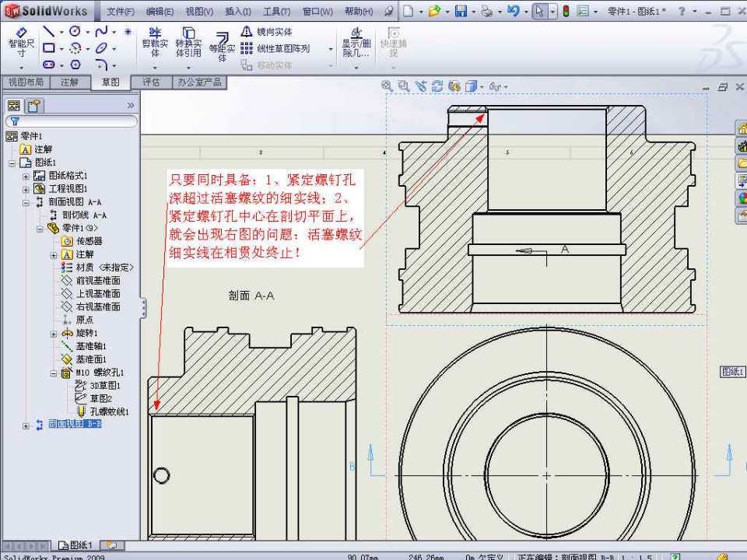Collapse the 剖面视图 A-A tree node
747x560 pixels.
point(26,203)
